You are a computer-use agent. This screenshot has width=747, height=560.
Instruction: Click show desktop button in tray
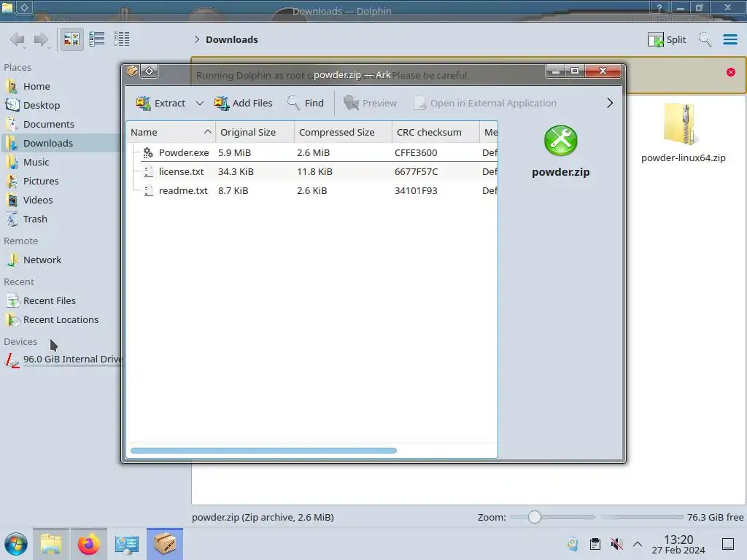click(x=728, y=544)
